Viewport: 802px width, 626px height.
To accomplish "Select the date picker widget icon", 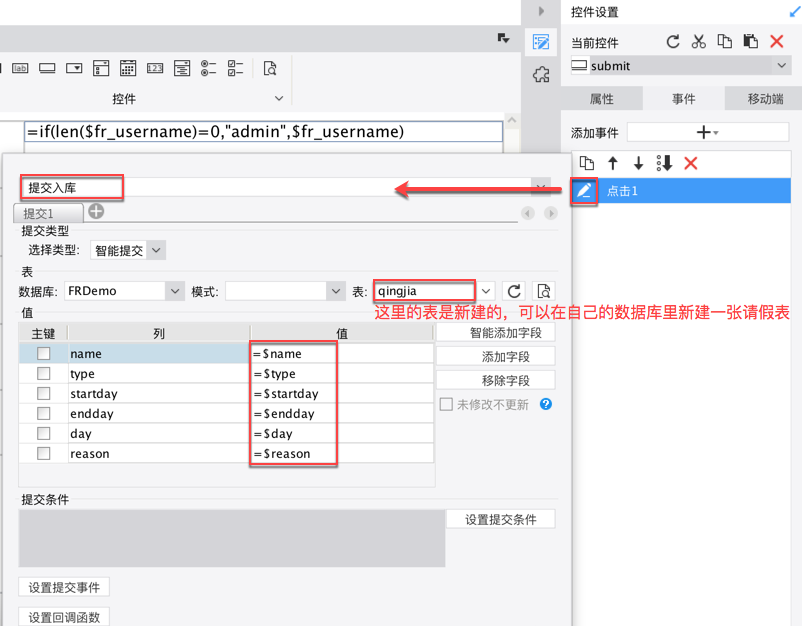I will pos(128,68).
